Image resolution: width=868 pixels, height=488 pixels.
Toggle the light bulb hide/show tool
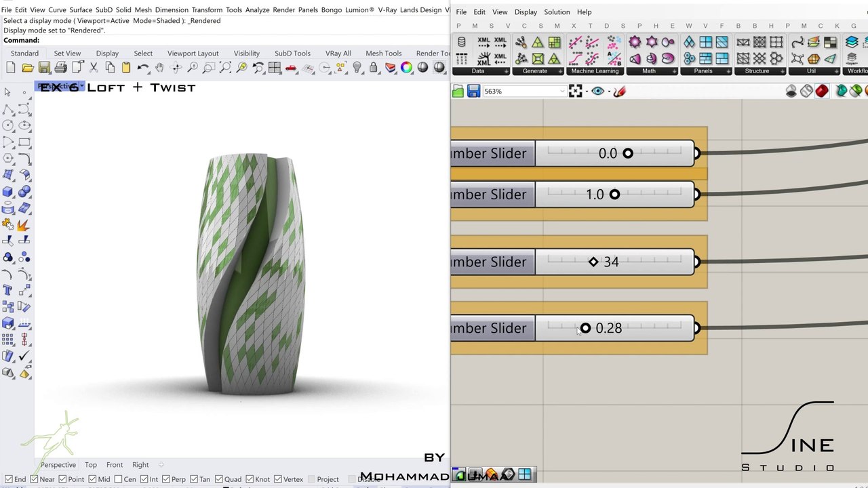pos(357,68)
